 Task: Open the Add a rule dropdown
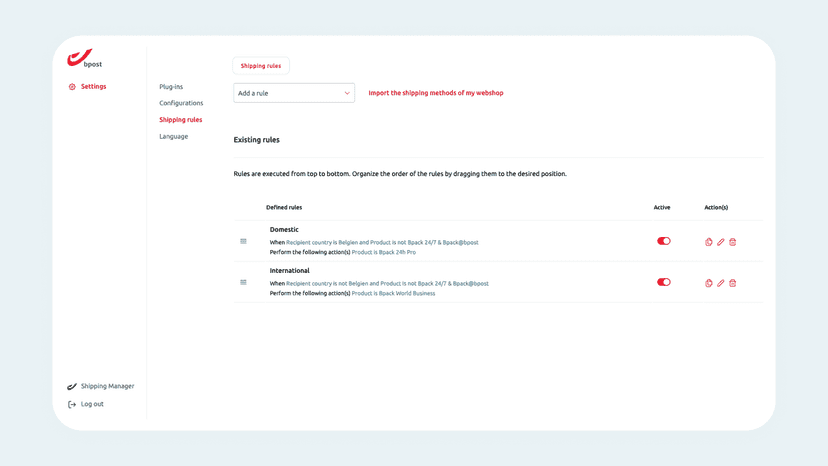[294, 93]
